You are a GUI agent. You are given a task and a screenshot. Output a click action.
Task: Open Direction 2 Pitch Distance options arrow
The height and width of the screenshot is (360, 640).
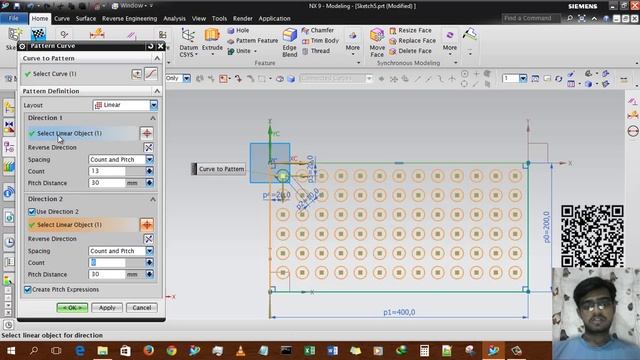pos(149,274)
